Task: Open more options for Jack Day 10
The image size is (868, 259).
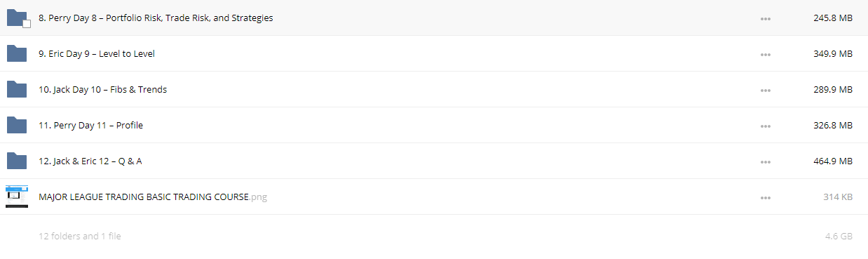Action: pyautogui.click(x=766, y=91)
